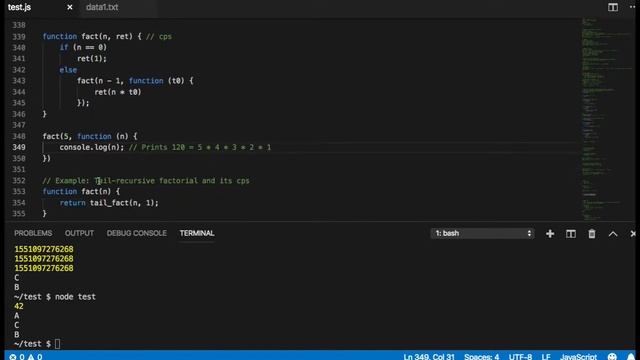Change file encoding via UTF-8
640x360 pixels.
(x=520, y=357)
